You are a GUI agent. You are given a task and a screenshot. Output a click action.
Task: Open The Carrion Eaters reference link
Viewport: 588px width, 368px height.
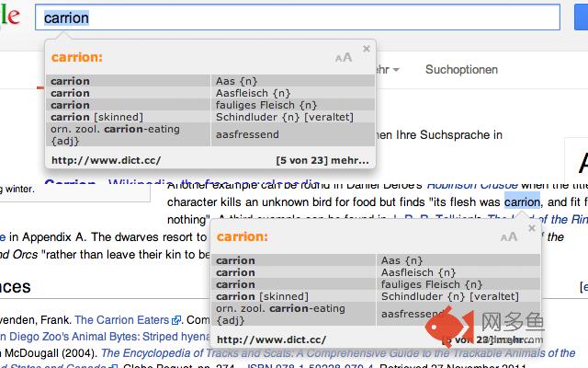tap(122, 320)
